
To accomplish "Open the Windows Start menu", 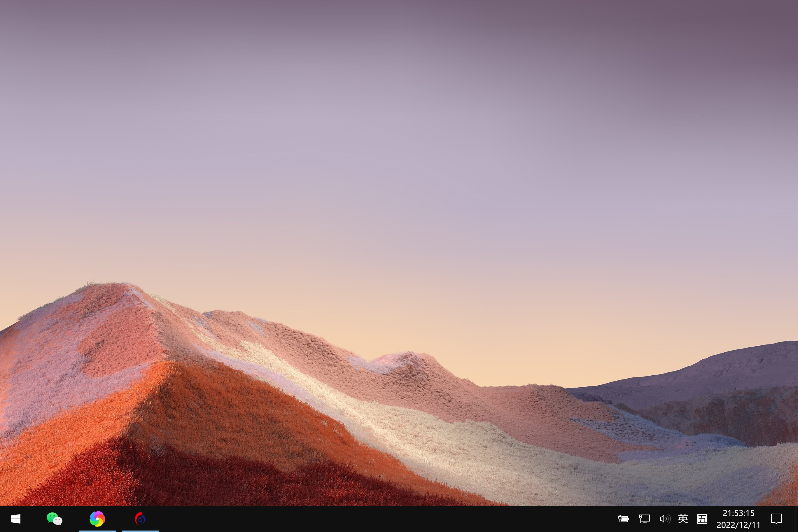I will pos(16,519).
